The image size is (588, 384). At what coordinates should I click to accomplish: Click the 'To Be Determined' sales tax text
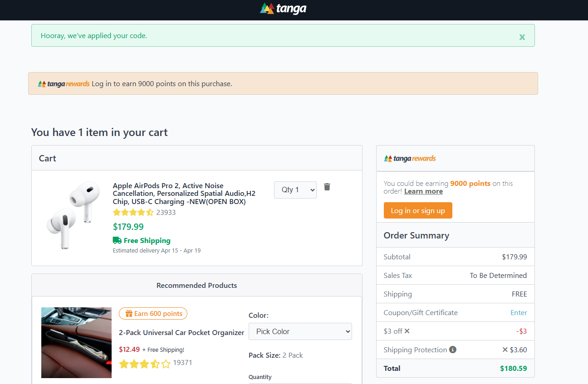pos(498,275)
